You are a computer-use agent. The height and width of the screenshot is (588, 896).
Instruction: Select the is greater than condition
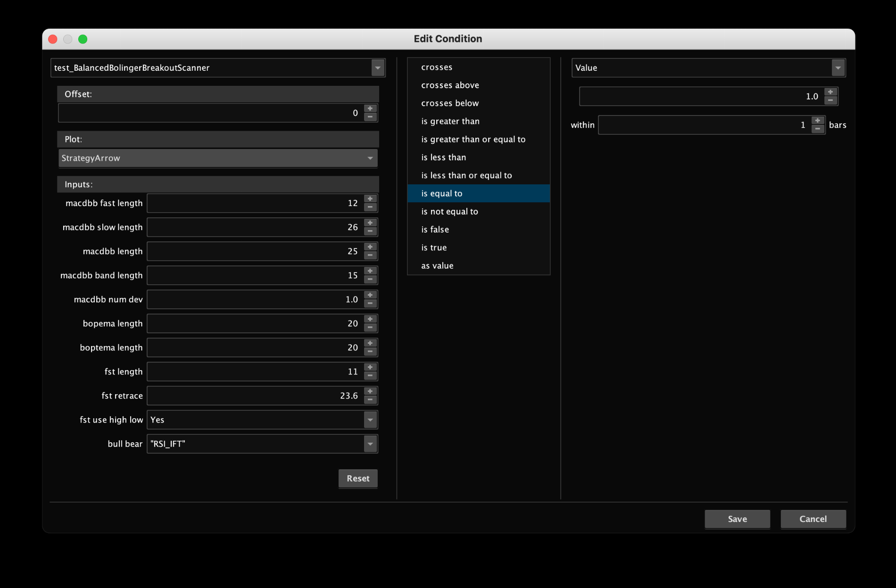click(479, 121)
